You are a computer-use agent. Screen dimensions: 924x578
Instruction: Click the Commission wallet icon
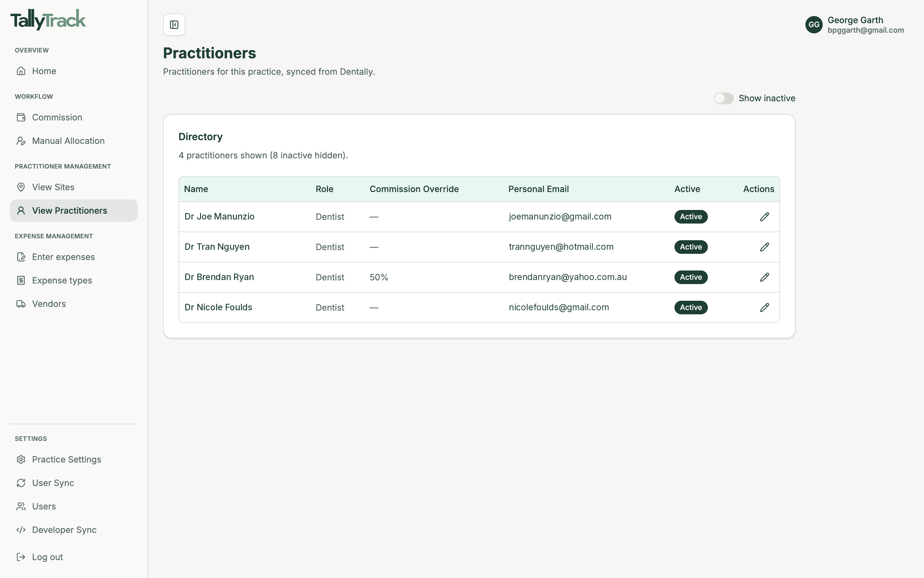(x=21, y=117)
